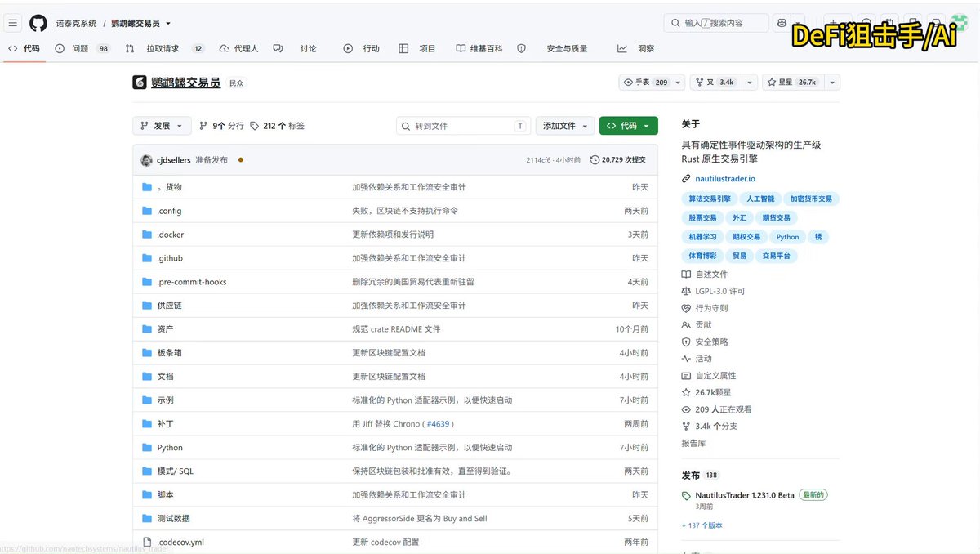Click the link chain icon by nautilustrader.io
The width and height of the screenshot is (980, 554).
tap(686, 179)
